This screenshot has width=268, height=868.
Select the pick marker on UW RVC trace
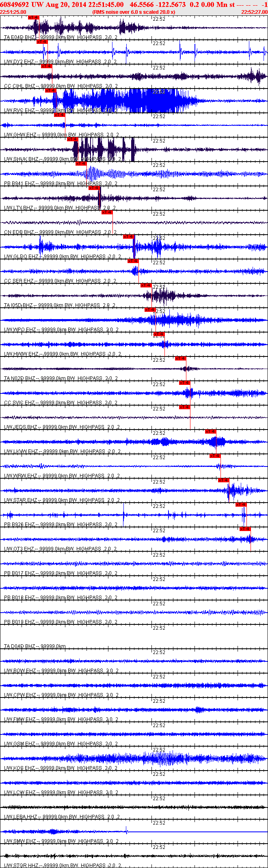51,91
